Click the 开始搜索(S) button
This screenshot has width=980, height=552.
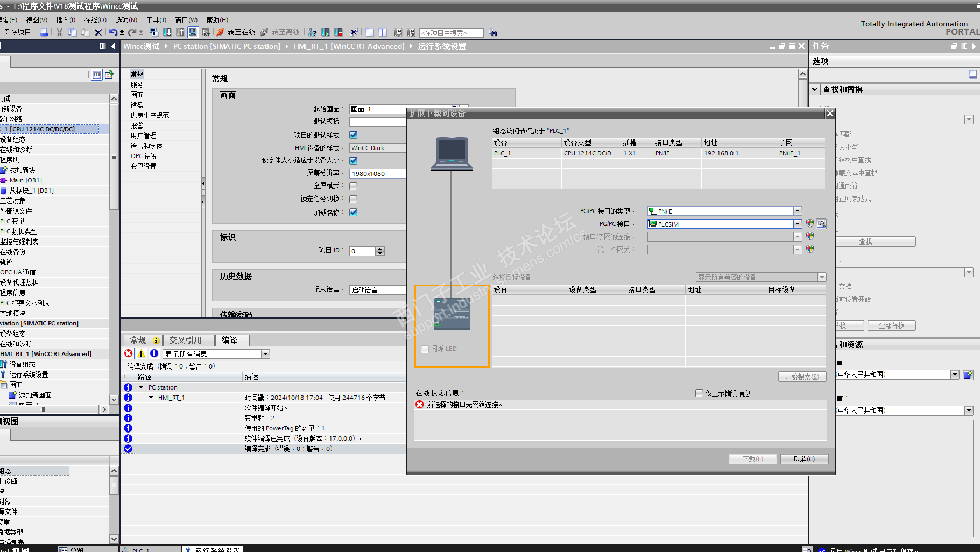pyautogui.click(x=802, y=377)
